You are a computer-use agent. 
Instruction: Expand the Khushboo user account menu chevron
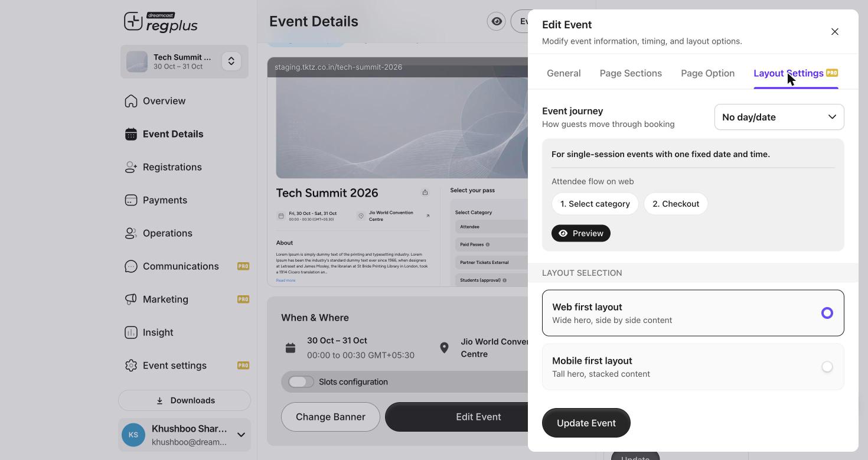point(241,435)
